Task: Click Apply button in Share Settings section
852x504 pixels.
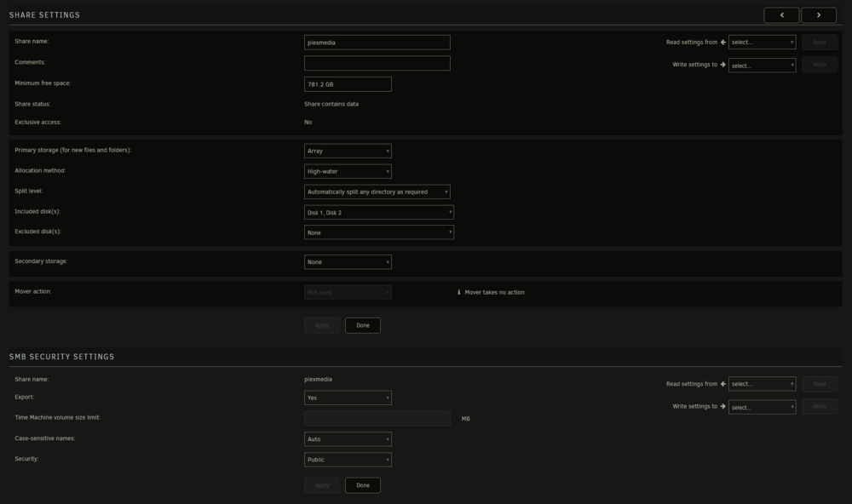Action: 322,325
